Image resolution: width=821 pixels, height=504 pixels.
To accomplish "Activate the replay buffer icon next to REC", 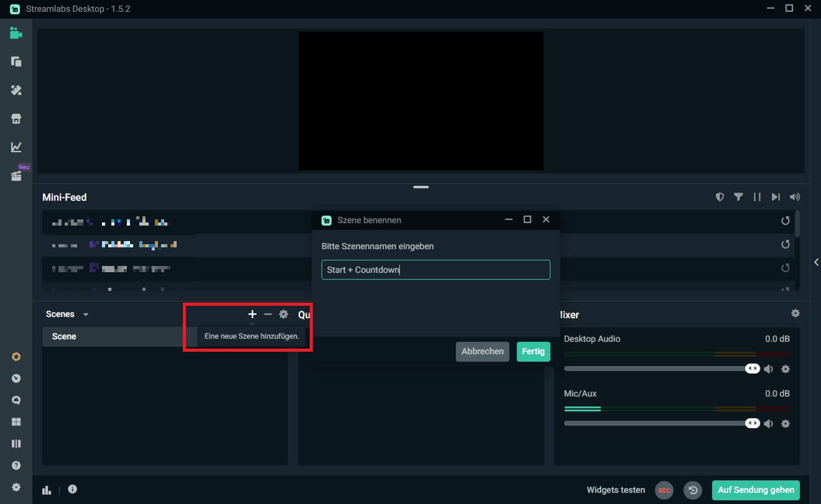I will (x=693, y=490).
